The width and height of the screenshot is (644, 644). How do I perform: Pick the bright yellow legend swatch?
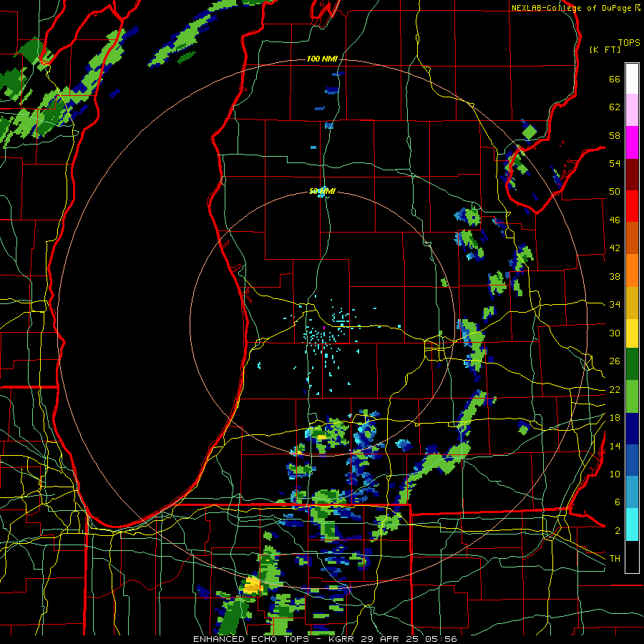(x=632, y=333)
